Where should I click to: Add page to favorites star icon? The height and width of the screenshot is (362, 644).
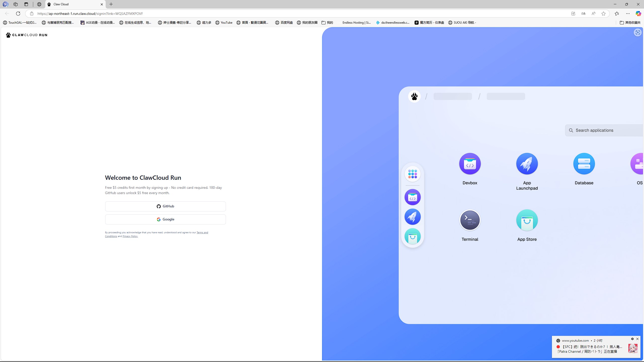click(603, 14)
